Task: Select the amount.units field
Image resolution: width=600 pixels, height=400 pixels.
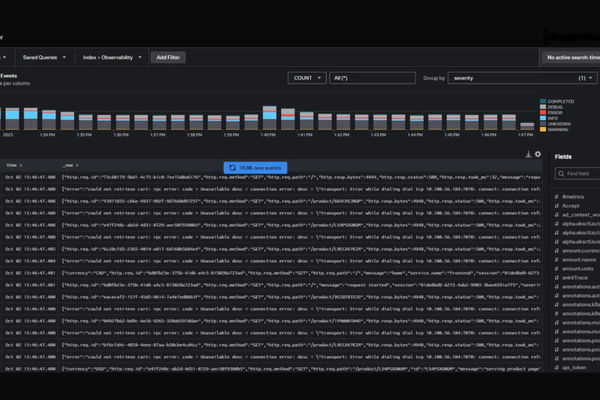Action: click(577, 268)
